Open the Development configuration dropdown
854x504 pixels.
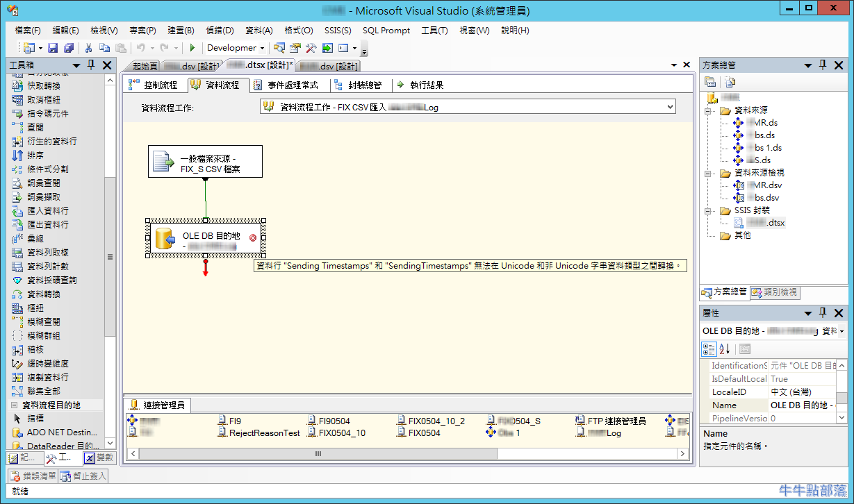click(x=262, y=48)
